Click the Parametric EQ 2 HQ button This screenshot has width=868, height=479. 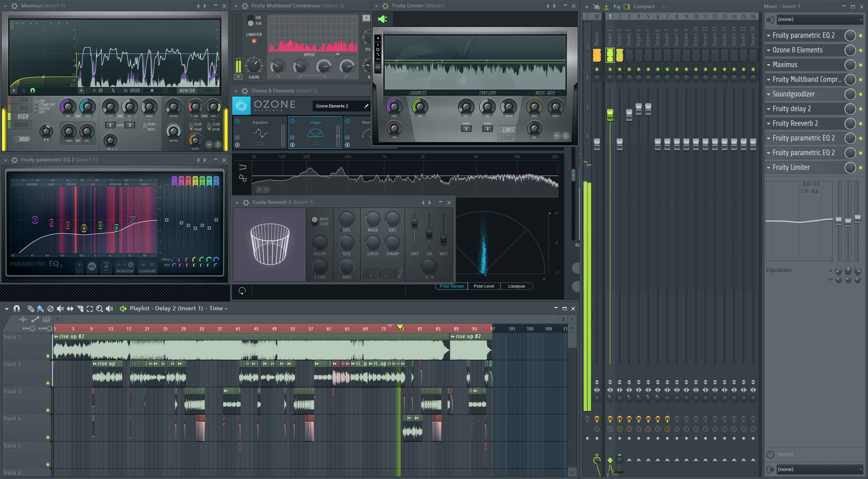pyautogui.click(x=92, y=267)
